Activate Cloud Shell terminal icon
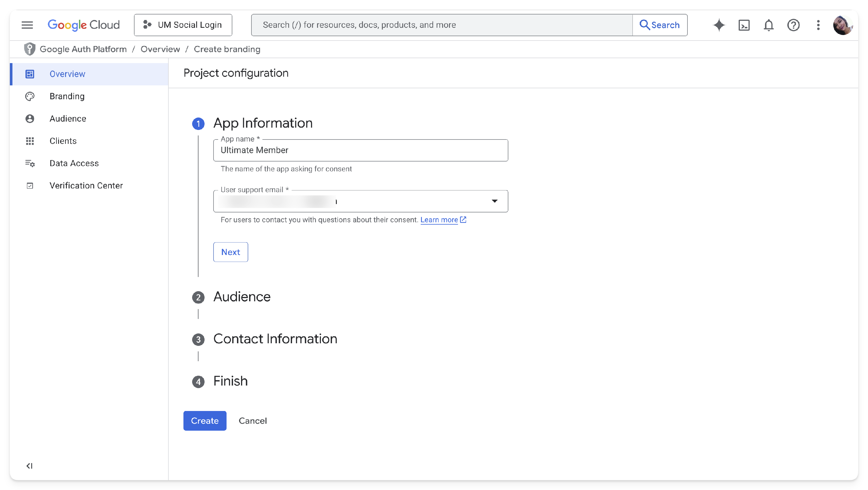 point(744,25)
